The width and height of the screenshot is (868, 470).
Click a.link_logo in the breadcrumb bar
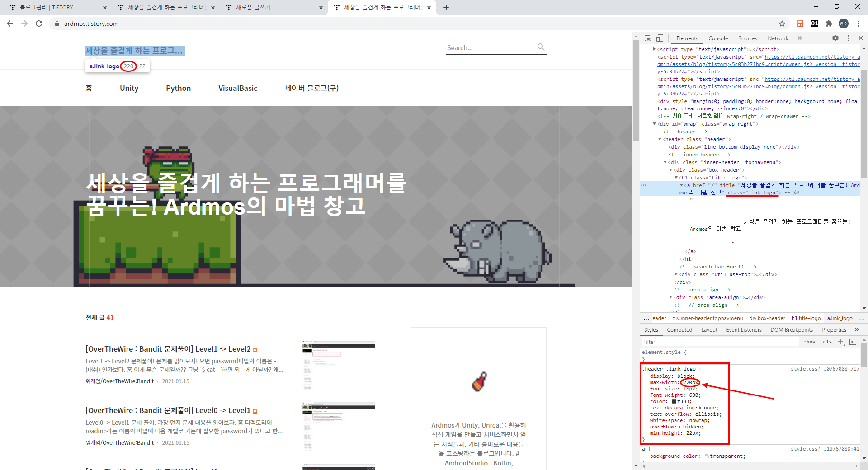840,318
